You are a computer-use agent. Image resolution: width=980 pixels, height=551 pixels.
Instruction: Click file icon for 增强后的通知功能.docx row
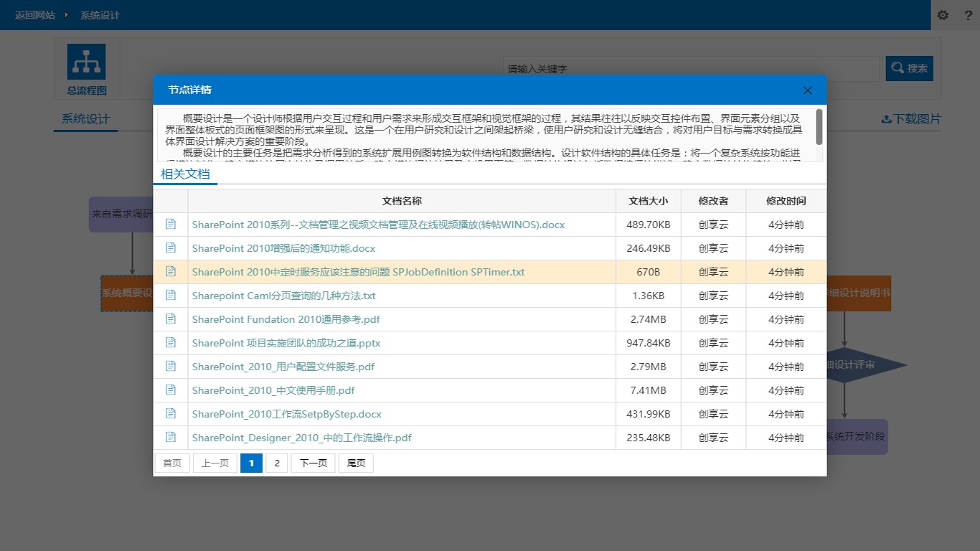coord(171,248)
